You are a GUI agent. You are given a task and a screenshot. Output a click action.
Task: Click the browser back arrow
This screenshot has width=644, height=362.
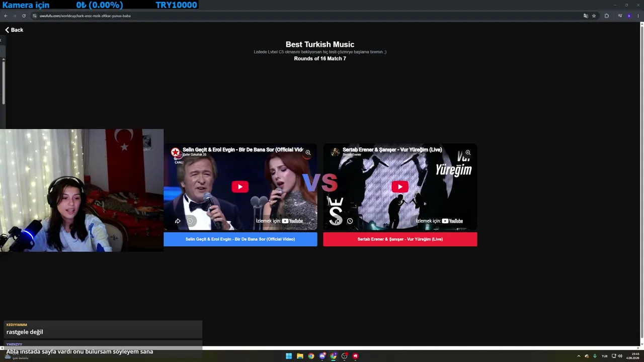pyautogui.click(x=6, y=16)
